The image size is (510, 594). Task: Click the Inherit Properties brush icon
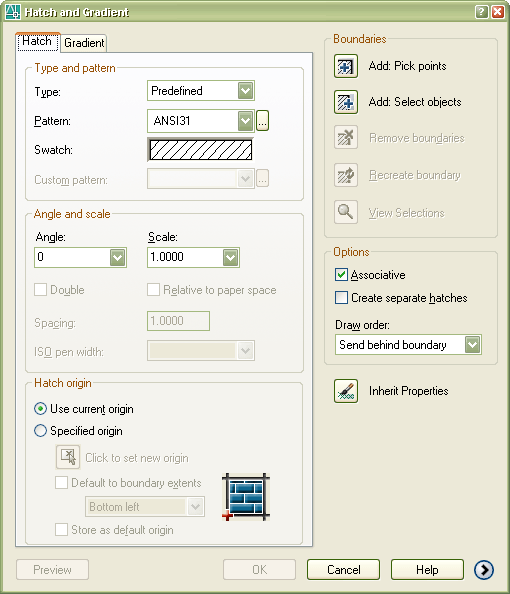tap(346, 391)
